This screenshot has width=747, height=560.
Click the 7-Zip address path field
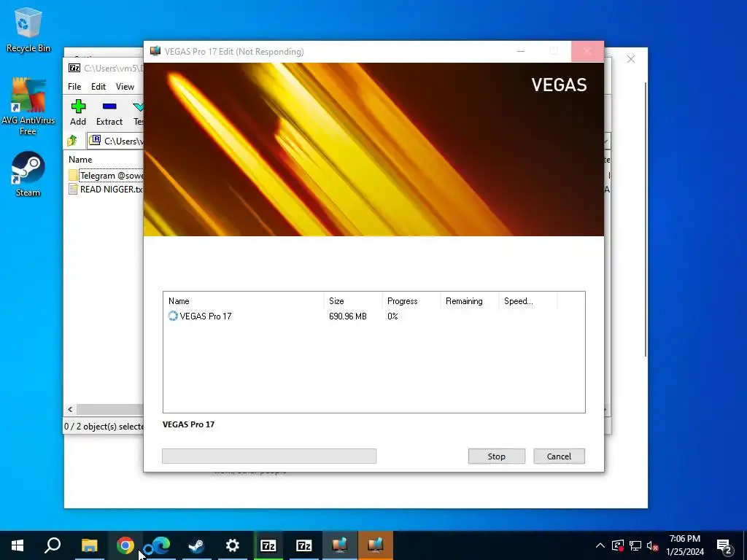[116, 141]
